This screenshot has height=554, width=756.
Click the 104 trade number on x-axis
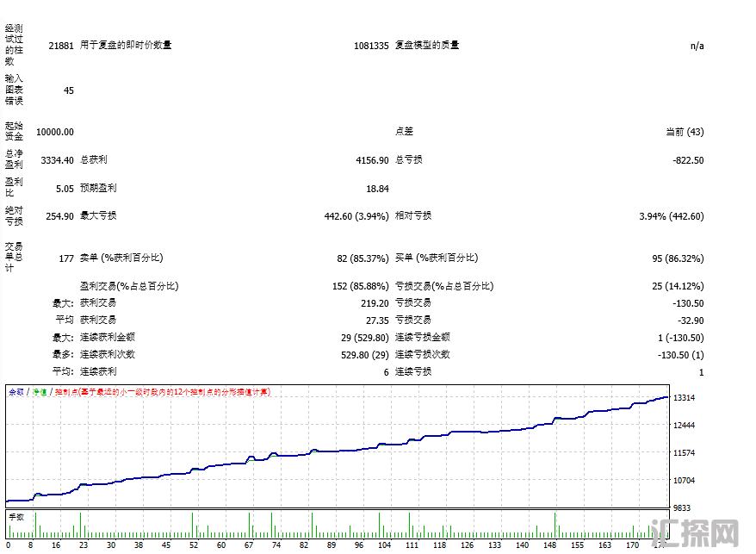tap(384, 545)
